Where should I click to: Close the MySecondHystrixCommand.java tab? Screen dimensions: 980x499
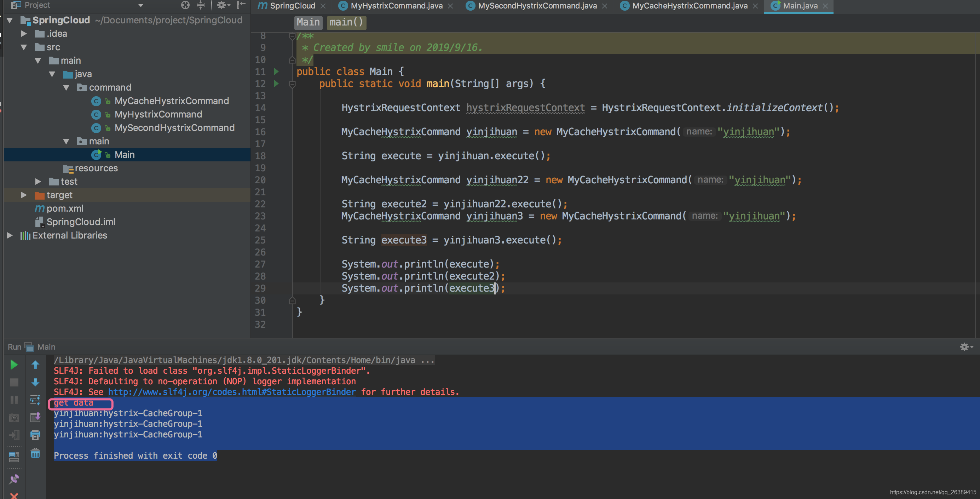tap(605, 6)
